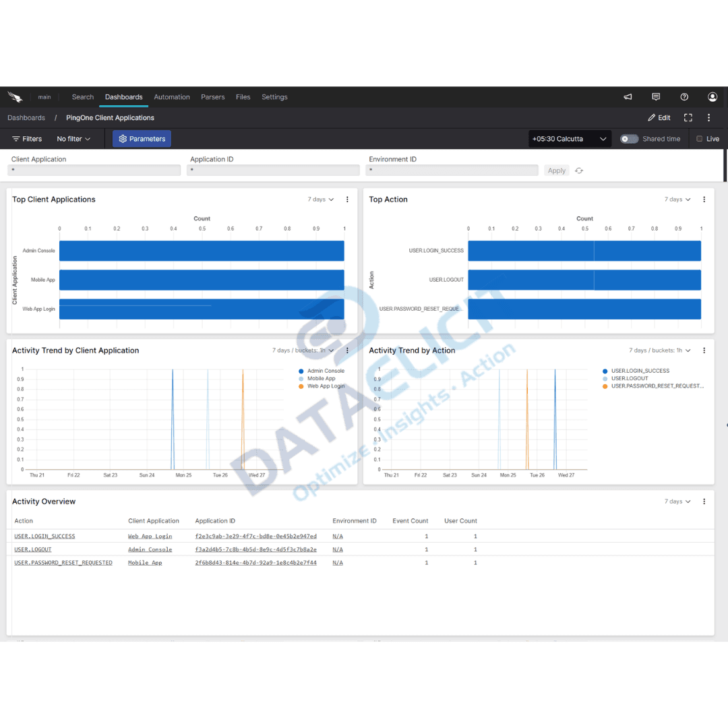The width and height of the screenshot is (728, 728).
Task: Open the Parsers menu
Action: pos(212,96)
